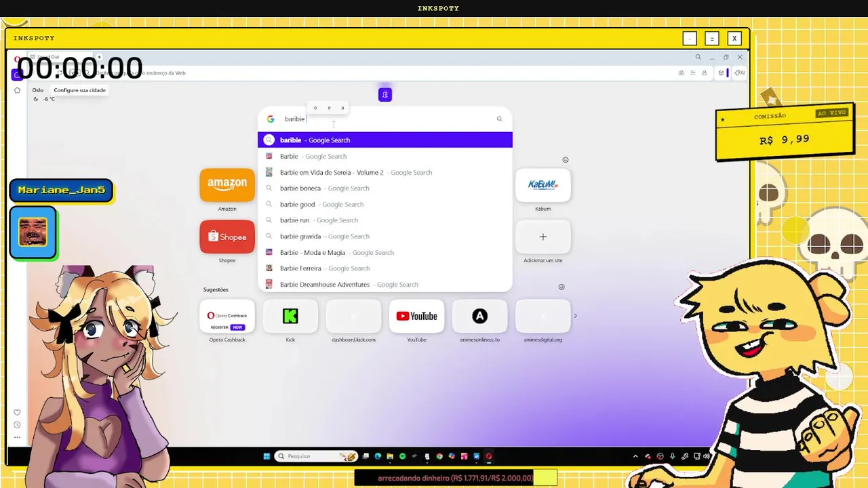Click the smiley icon above the Kabum tile

(566, 160)
